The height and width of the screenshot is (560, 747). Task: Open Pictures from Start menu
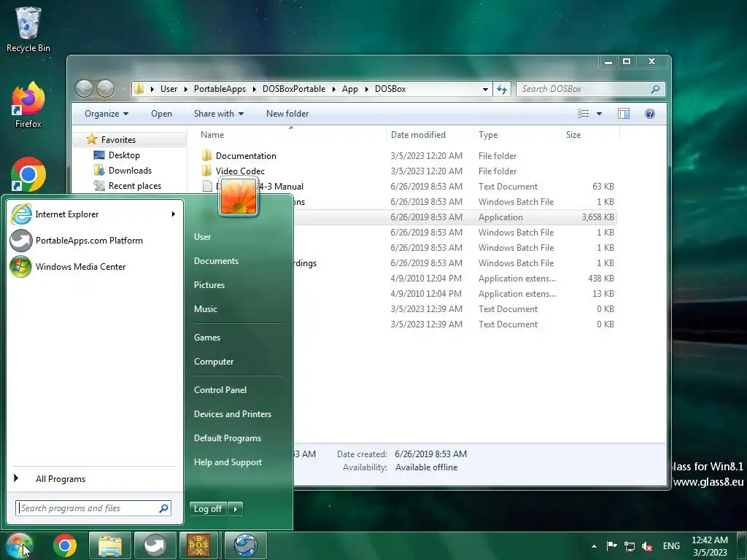tap(209, 285)
